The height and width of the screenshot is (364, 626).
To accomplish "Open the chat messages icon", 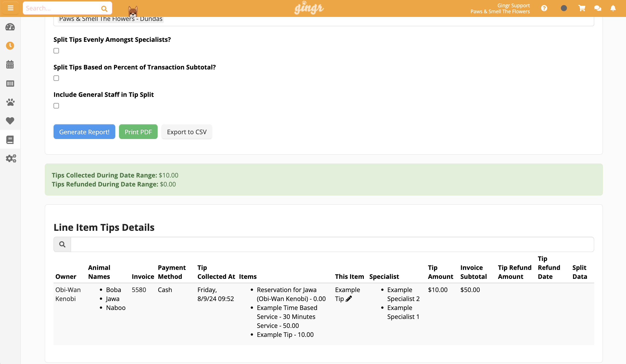I will (598, 8).
